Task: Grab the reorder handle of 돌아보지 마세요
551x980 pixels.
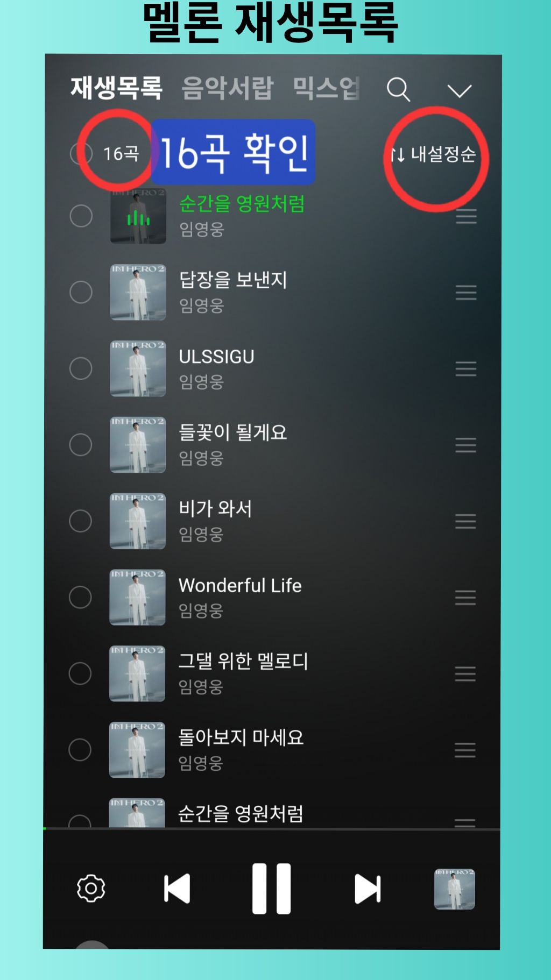Action: click(465, 750)
